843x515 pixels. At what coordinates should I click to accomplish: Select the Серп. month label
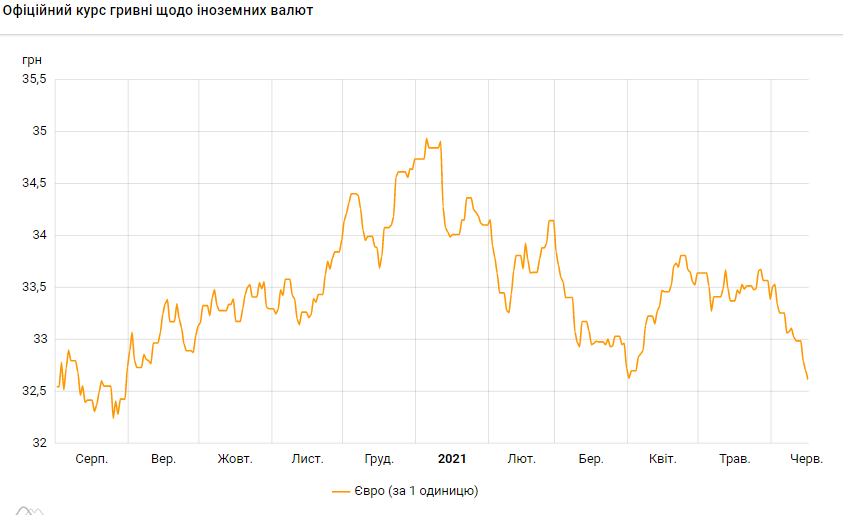point(92,459)
